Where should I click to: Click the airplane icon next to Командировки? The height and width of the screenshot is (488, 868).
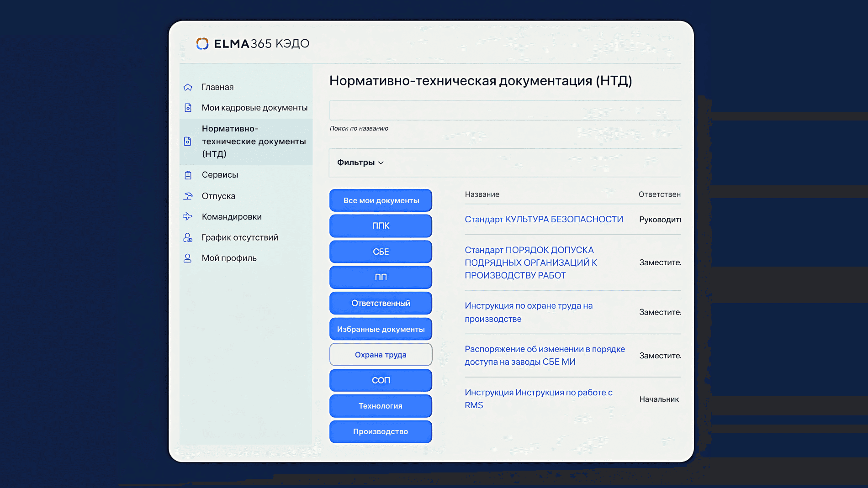(188, 217)
